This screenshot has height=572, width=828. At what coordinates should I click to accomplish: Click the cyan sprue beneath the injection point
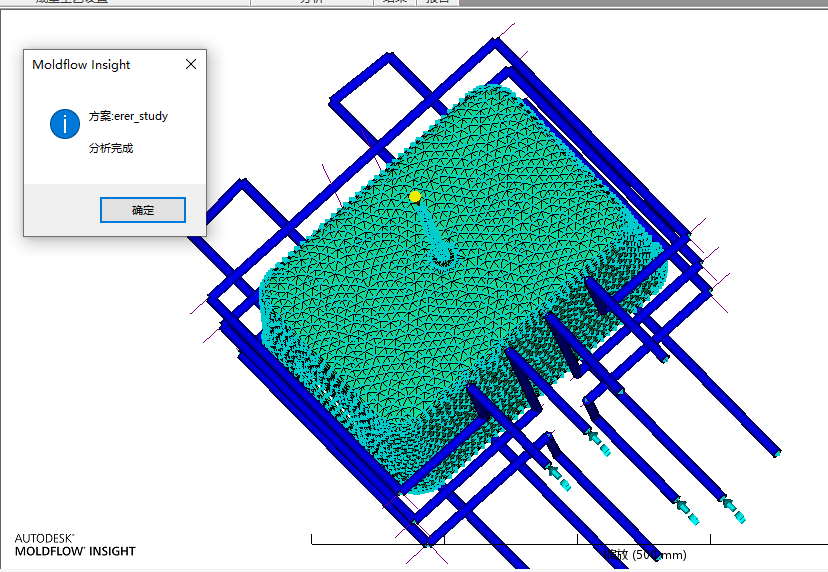(x=434, y=235)
